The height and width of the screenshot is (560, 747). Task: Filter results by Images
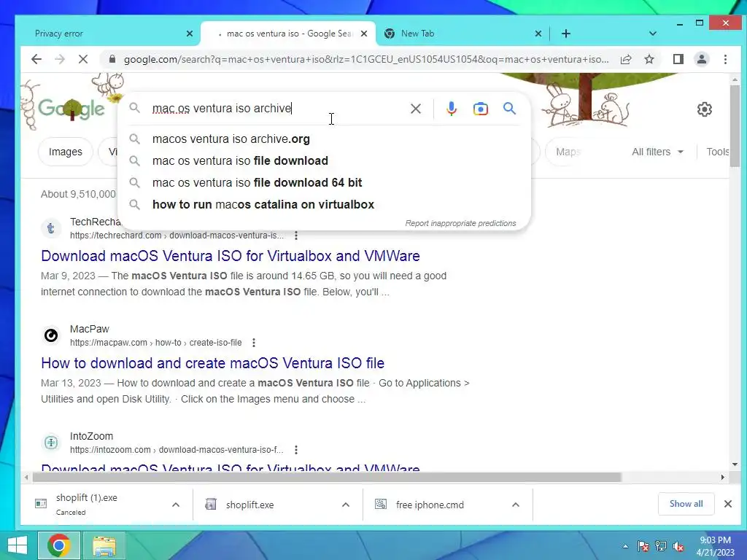pos(65,152)
